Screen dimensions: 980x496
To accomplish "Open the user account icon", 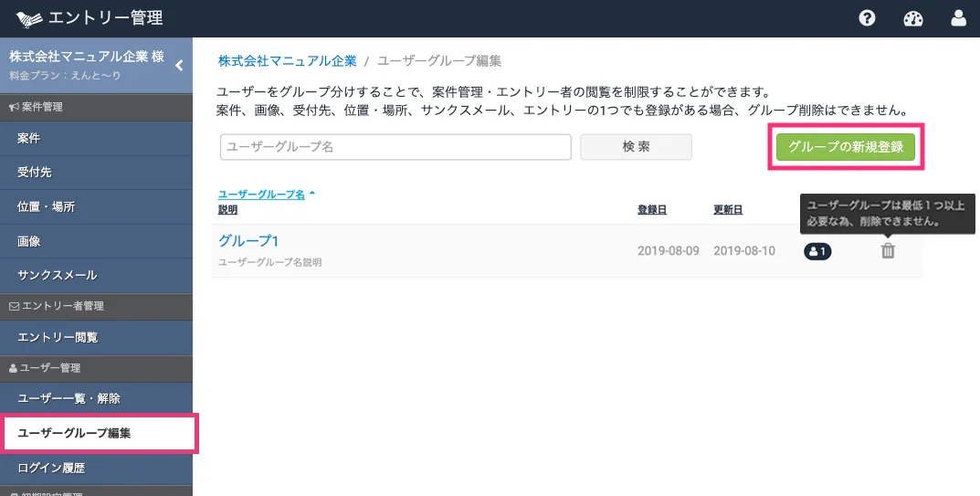I will (958, 18).
